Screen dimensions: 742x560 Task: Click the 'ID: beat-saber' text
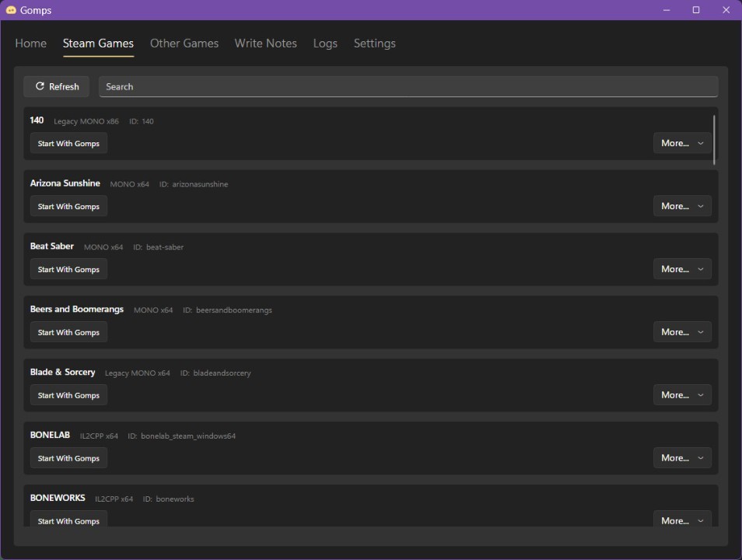coord(158,247)
